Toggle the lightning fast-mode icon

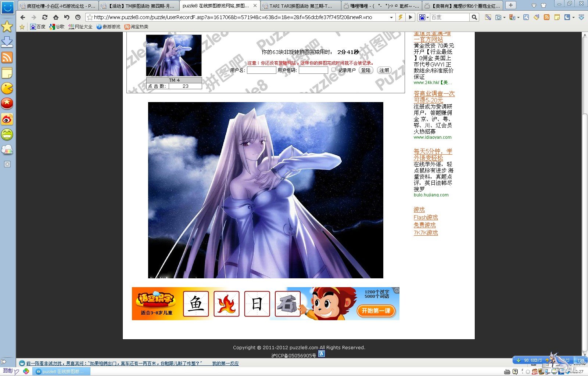(400, 17)
